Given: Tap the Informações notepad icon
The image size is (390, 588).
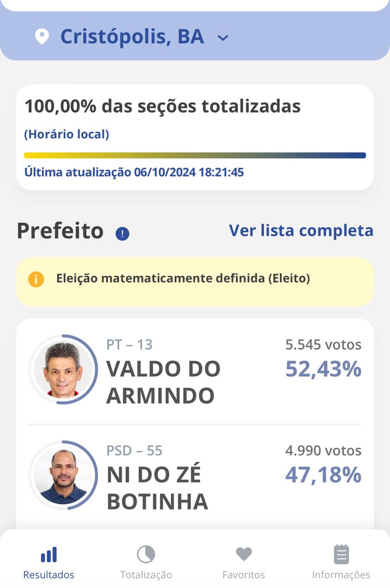Looking at the screenshot, I should (341, 554).
